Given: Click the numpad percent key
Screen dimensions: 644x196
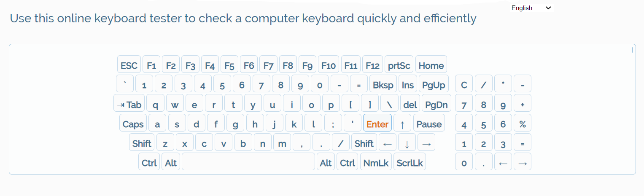Looking at the screenshot, I should pos(523,124).
